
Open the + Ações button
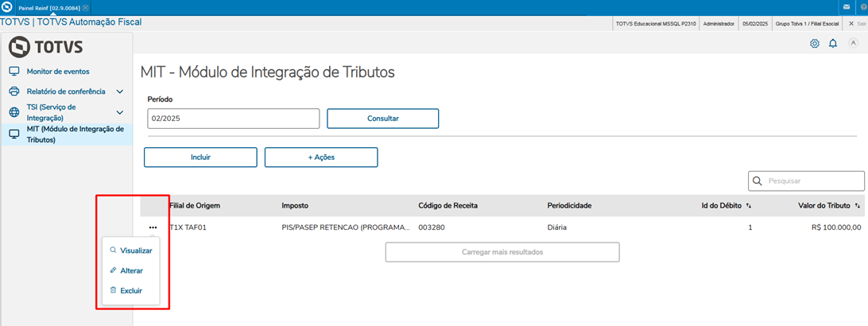(321, 157)
